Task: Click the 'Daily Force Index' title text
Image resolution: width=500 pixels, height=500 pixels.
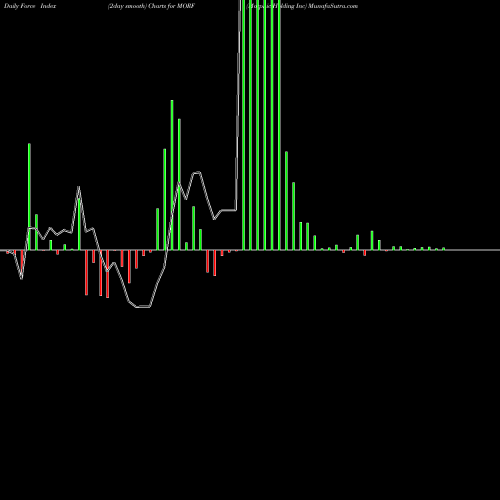Action: click(30, 6)
